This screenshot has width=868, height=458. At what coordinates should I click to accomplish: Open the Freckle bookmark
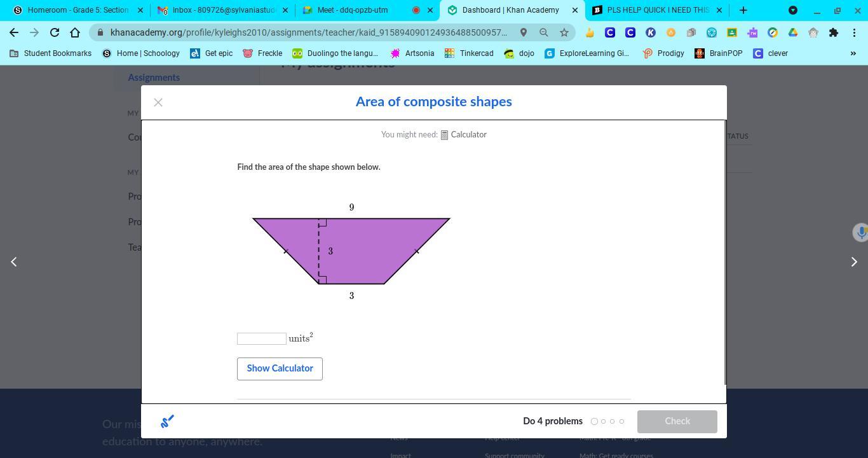click(262, 53)
